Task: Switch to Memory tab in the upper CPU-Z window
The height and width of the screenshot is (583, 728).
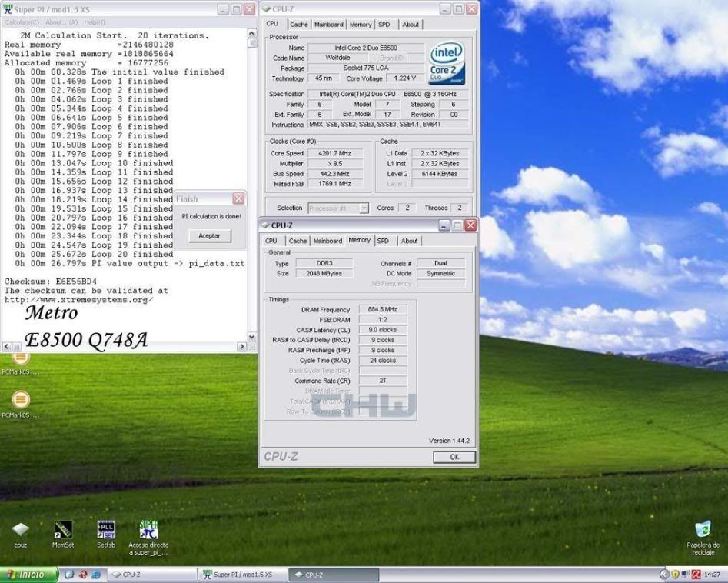Action: (x=361, y=25)
